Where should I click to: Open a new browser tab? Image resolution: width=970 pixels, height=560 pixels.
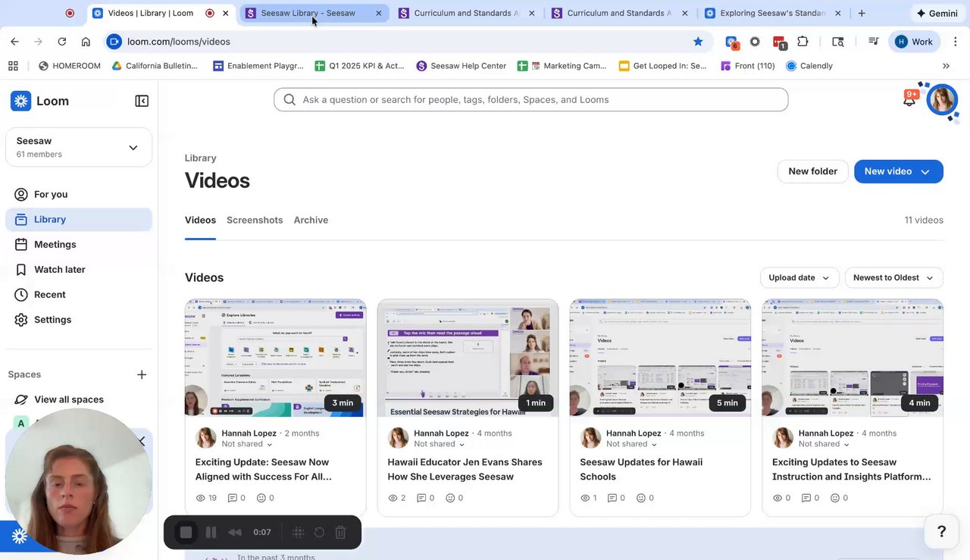pos(862,13)
